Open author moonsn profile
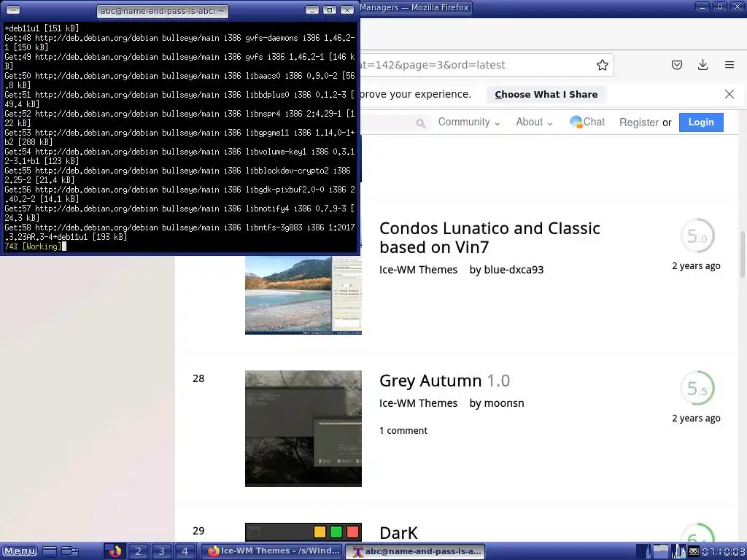The image size is (747, 560). point(504,402)
